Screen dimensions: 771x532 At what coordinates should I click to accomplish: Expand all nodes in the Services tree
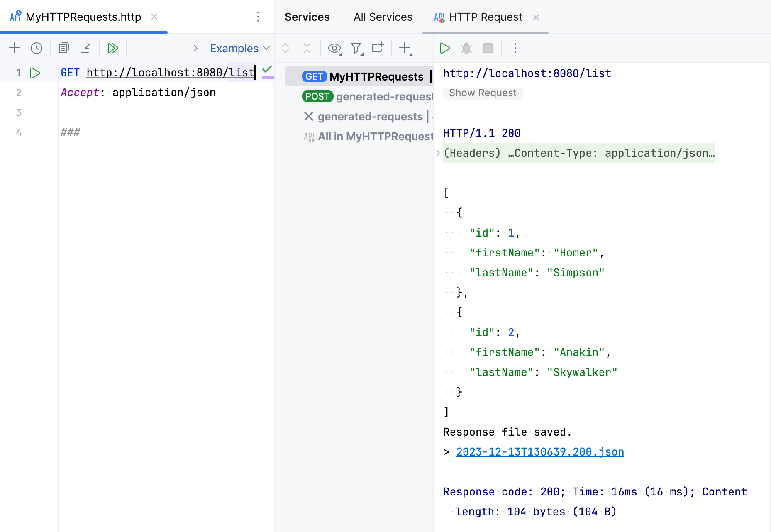[285, 48]
